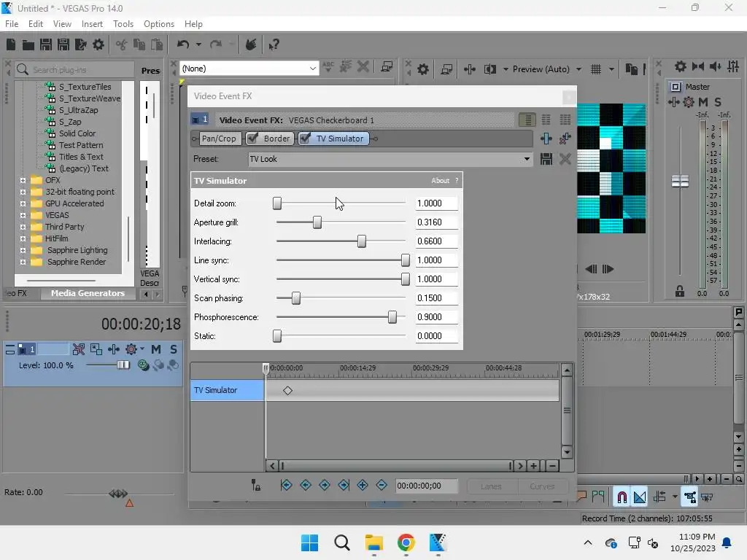Expand the GPU Accelerated folder
This screenshot has width=747, height=560.
click(x=23, y=204)
